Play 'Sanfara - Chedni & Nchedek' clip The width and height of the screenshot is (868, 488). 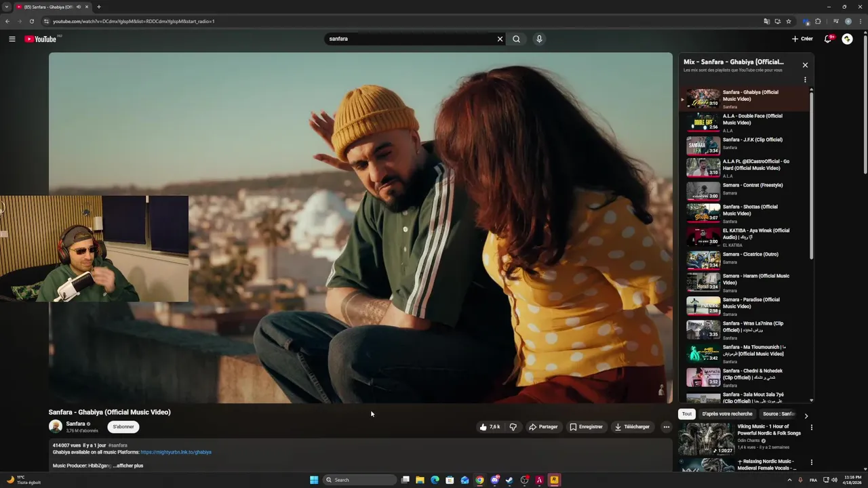pyautogui.click(x=744, y=378)
